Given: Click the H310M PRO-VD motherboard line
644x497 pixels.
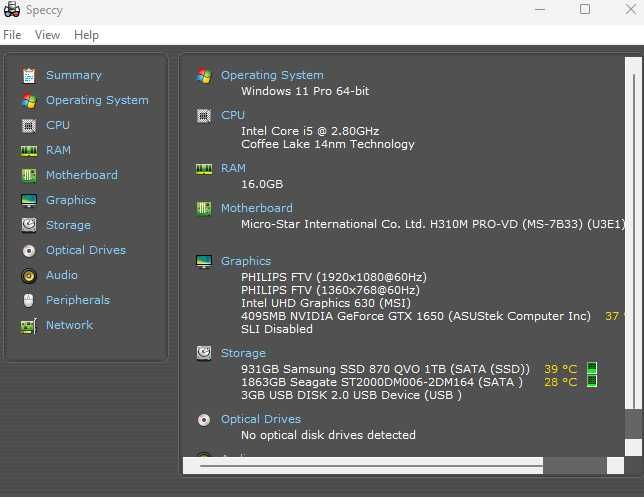Looking at the screenshot, I should tap(432, 224).
